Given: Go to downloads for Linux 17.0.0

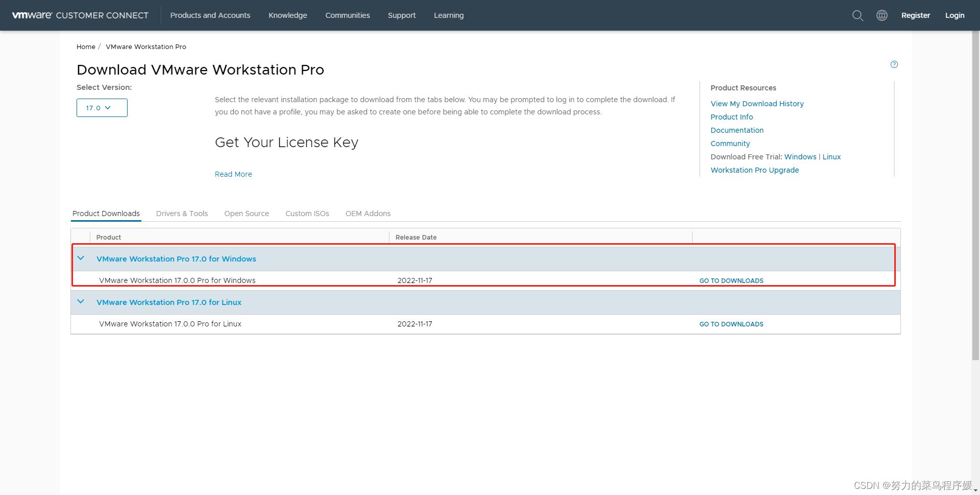Looking at the screenshot, I should [731, 324].
